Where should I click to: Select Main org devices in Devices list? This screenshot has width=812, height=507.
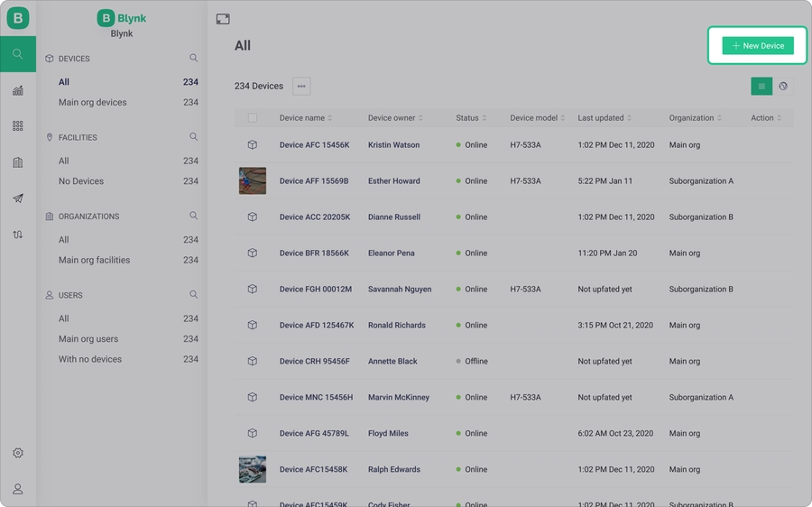(93, 103)
